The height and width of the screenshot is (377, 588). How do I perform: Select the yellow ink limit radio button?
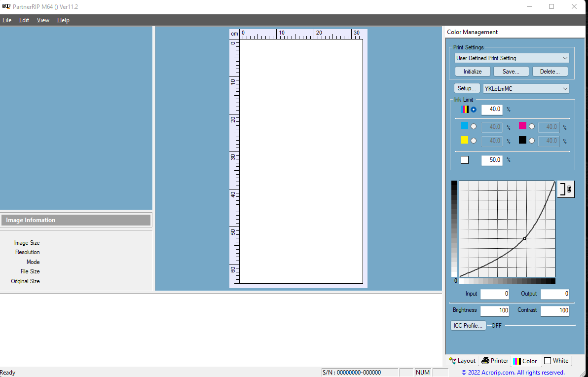click(474, 141)
